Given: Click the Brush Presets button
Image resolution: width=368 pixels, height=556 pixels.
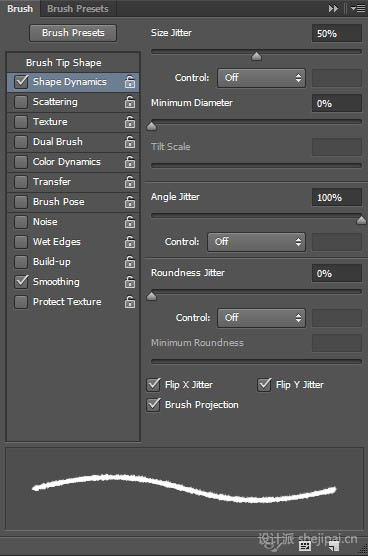Looking at the screenshot, I should 73,33.
